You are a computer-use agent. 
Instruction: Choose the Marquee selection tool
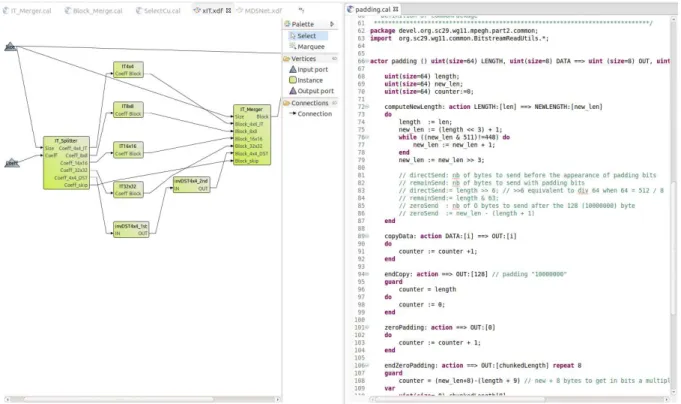click(307, 46)
